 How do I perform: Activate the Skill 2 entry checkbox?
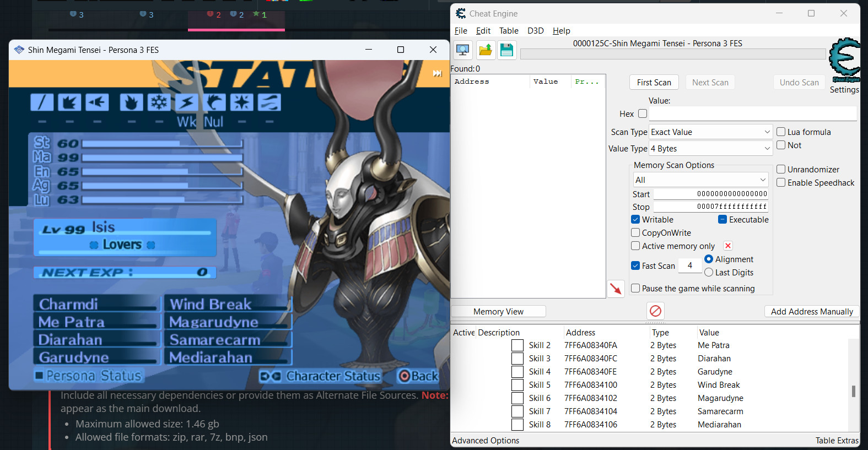(x=517, y=345)
